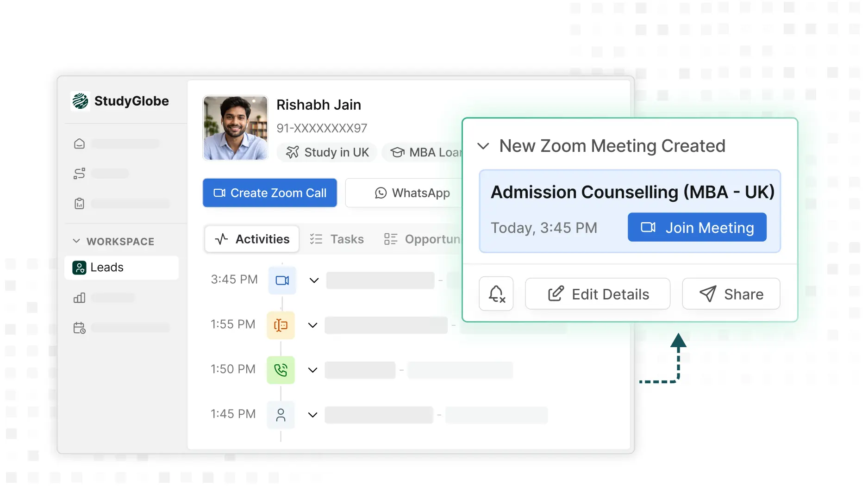The image size is (868, 486).
Task: Click the Join Meeting button
Action: [697, 227]
